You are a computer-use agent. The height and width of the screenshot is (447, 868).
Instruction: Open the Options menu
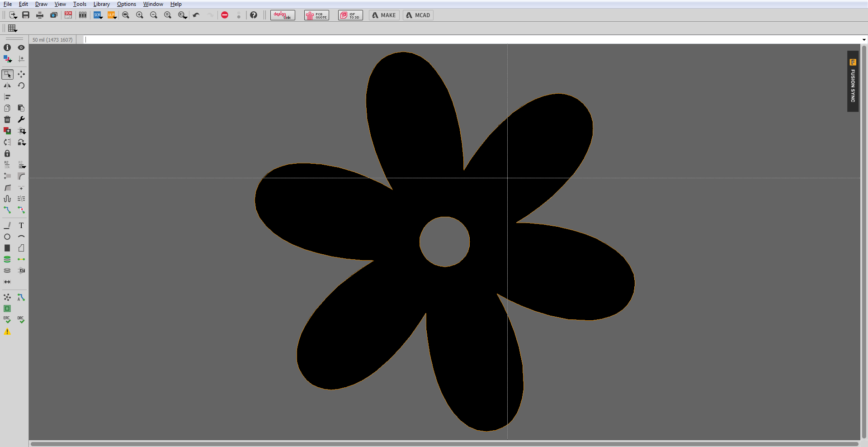127,4
